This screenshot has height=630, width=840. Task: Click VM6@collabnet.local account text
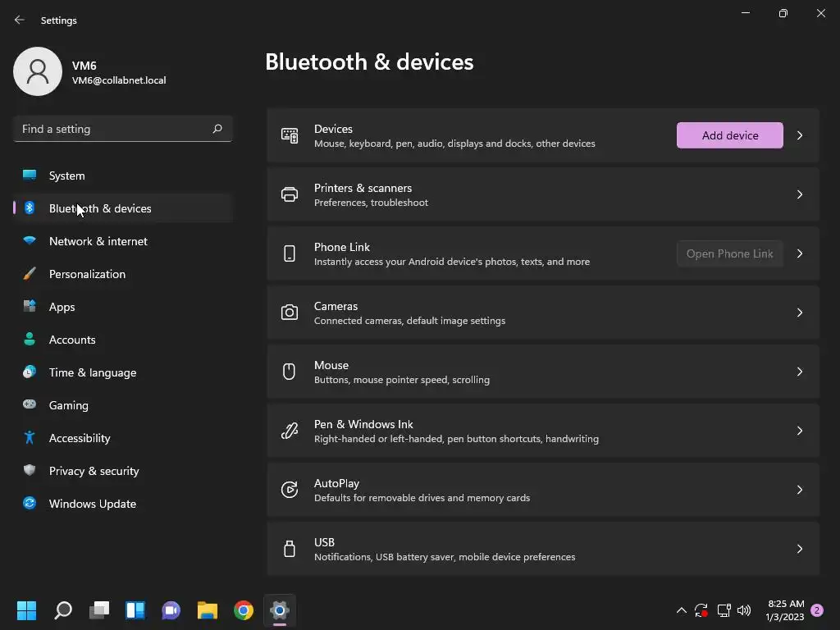pos(119,80)
